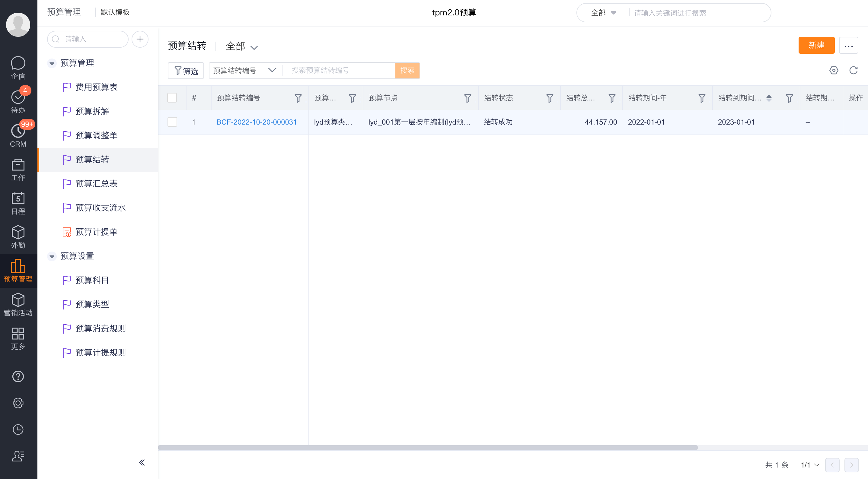868x479 pixels.
Task: Click the orange 搜索 button
Action: coord(407,70)
